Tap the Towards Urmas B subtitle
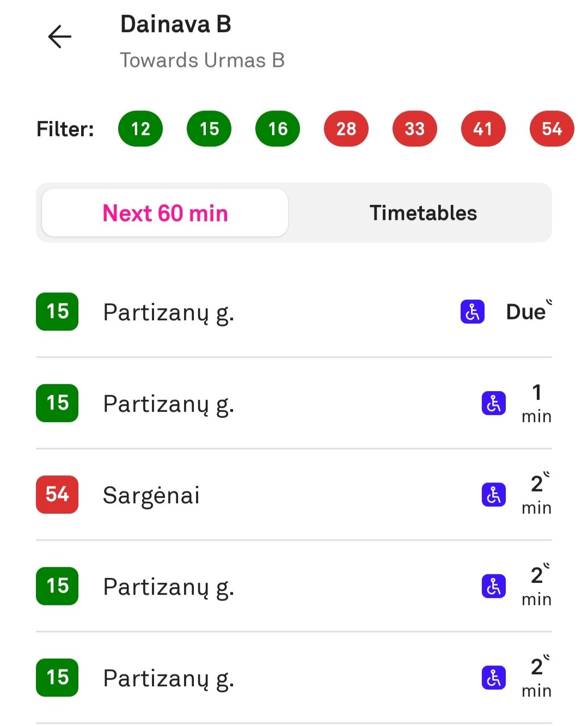588x726 pixels. tap(202, 60)
